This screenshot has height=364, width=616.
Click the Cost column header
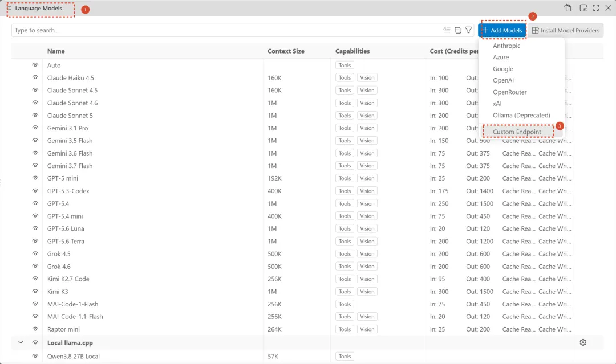point(454,51)
